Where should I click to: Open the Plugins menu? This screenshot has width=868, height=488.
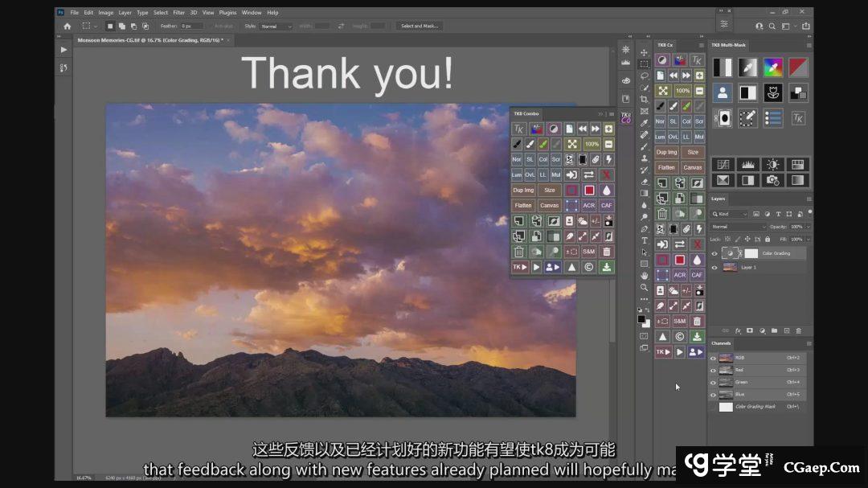tap(227, 13)
